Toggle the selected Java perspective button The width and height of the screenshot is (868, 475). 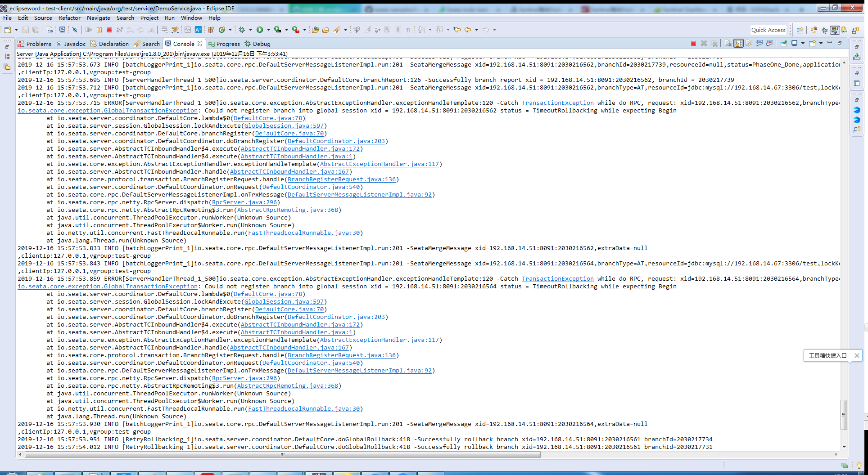(x=835, y=30)
